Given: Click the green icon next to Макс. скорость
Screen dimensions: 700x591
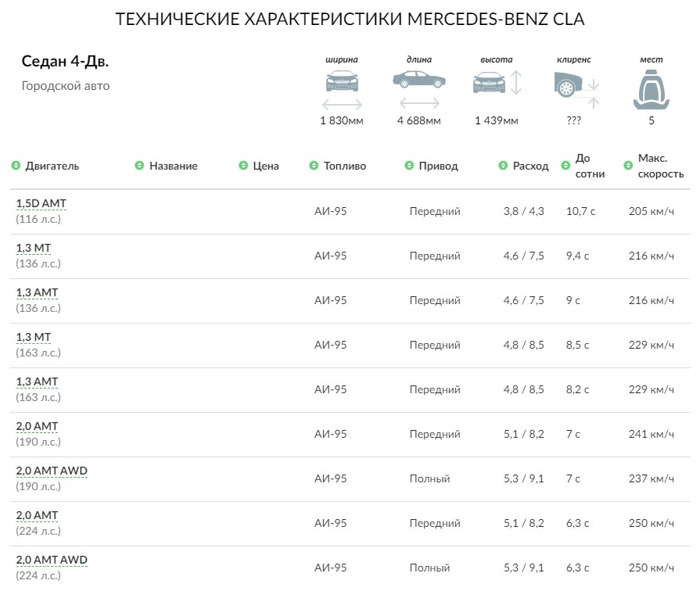Looking at the screenshot, I should coord(628,166).
